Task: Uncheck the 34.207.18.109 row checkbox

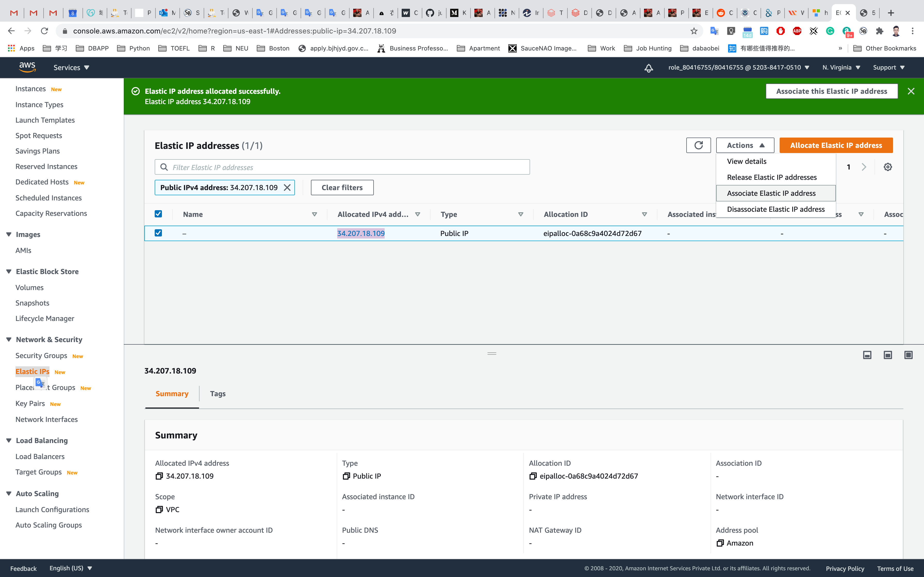Action: (158, 233)
